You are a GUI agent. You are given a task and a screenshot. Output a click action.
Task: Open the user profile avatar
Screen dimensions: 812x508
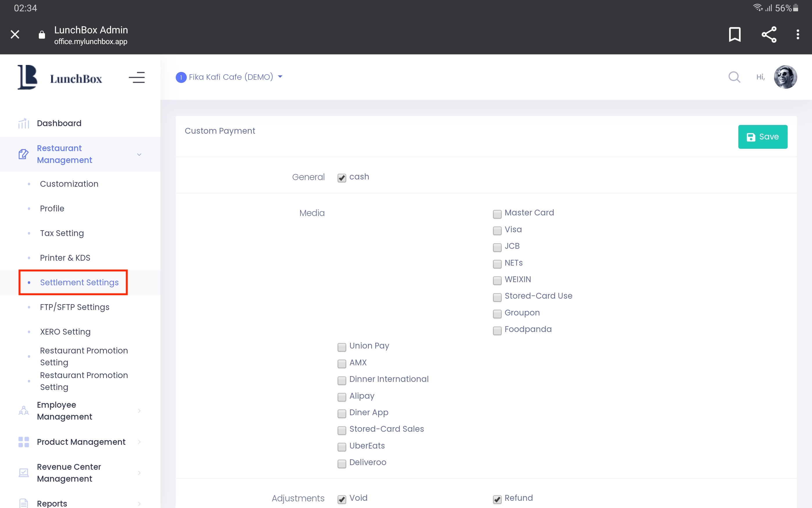(x=785, y=77)
